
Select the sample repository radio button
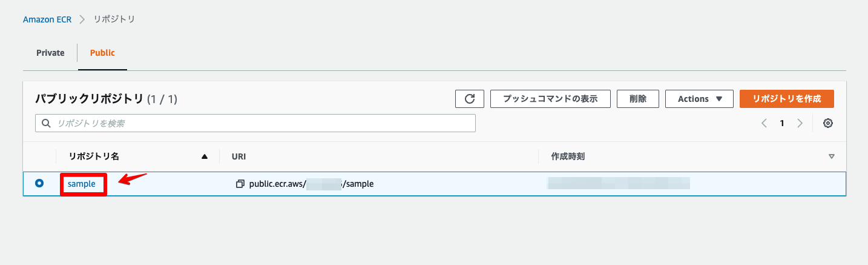coord(39,183)
